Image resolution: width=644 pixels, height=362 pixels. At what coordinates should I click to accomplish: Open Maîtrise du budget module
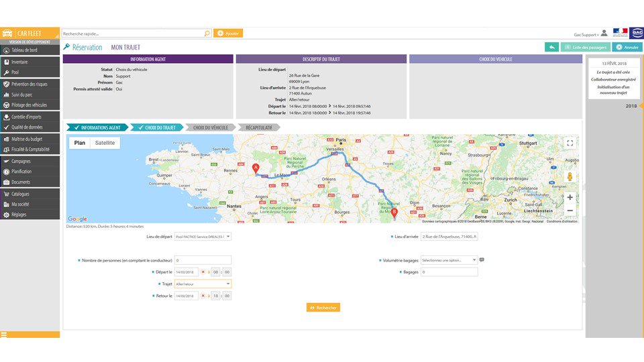point(30,139)
